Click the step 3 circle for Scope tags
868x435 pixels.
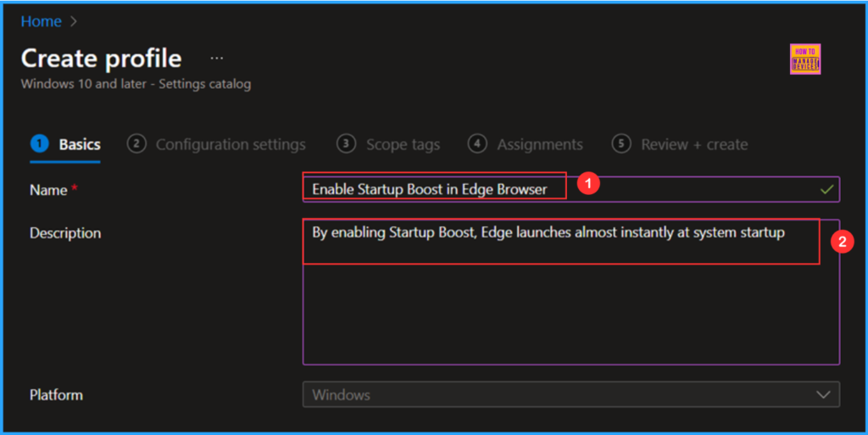click(346, 144)
